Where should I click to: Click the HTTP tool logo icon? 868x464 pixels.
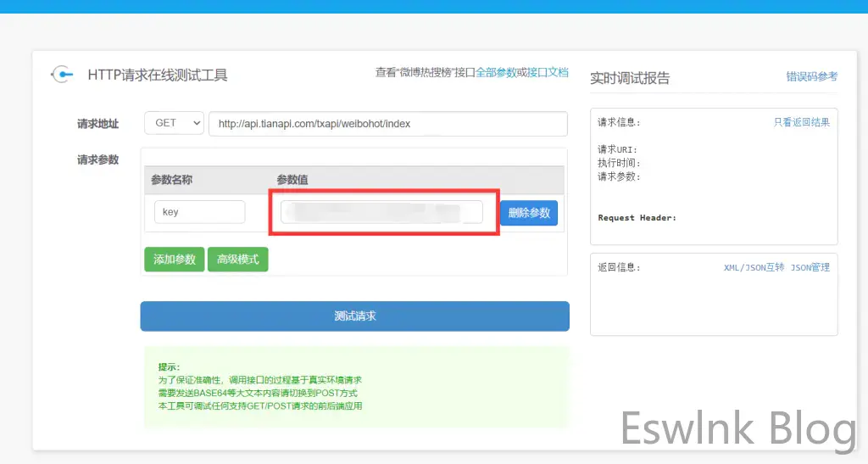(x=62, y=75)
